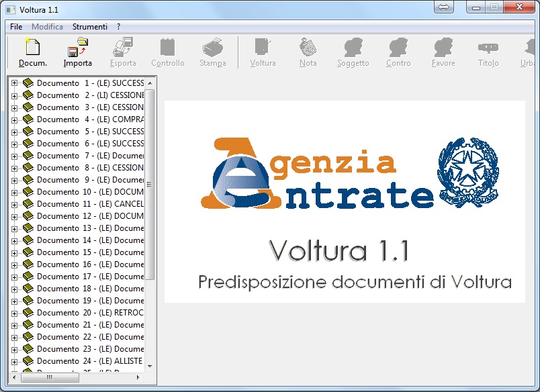
Task: Select Documento 21 row text
Action: click(x=90, y=325)
